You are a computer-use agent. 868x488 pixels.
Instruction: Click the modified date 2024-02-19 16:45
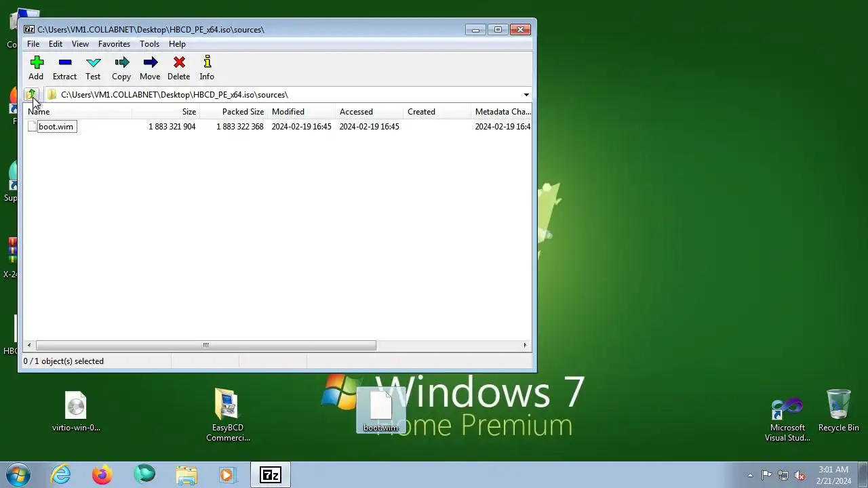301,127
